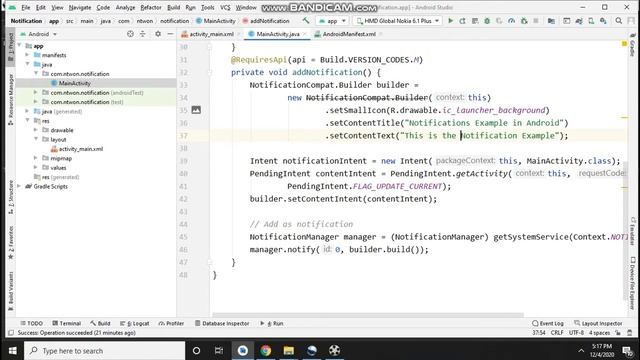Open the Android project view dropdown

39,34
